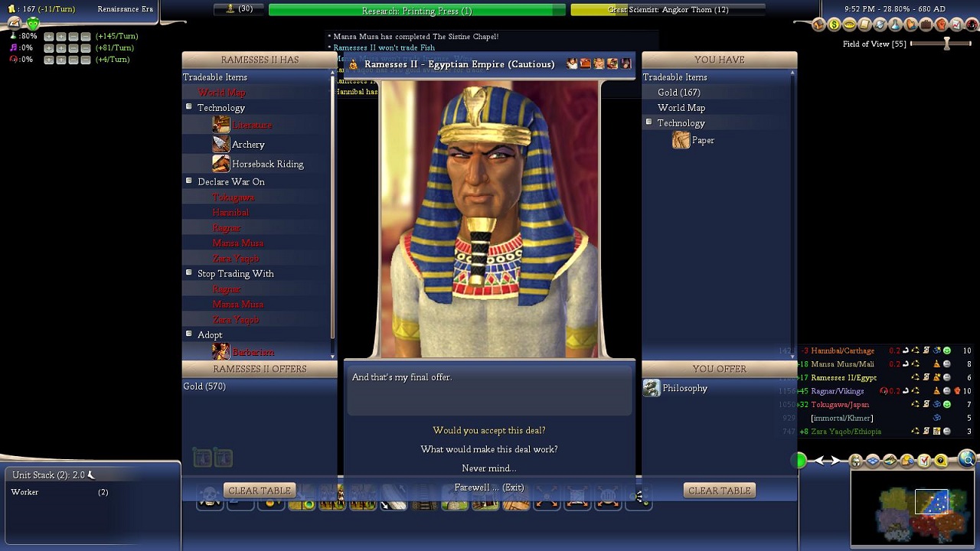Screen dimensions: 980x551
Task: Collapse the Stop Trading With section
Action: [188, 272]
